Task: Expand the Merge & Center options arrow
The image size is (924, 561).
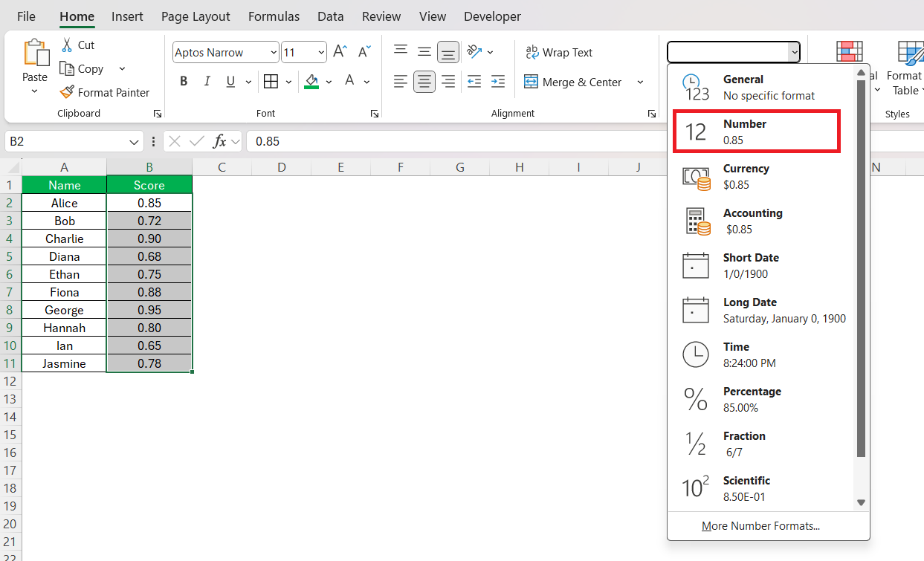Action: [640, 82]
